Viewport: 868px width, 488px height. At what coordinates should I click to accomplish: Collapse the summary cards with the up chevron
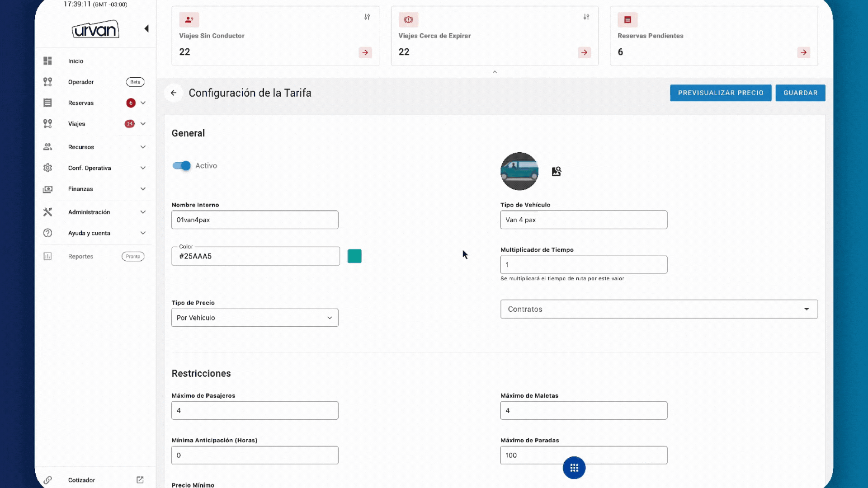click(495, 72)
